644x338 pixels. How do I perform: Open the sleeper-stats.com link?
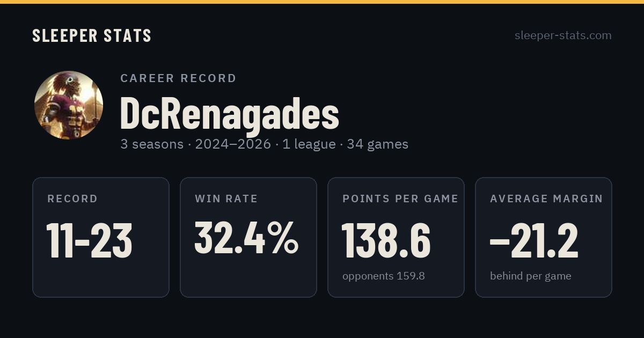click(563, 35)
